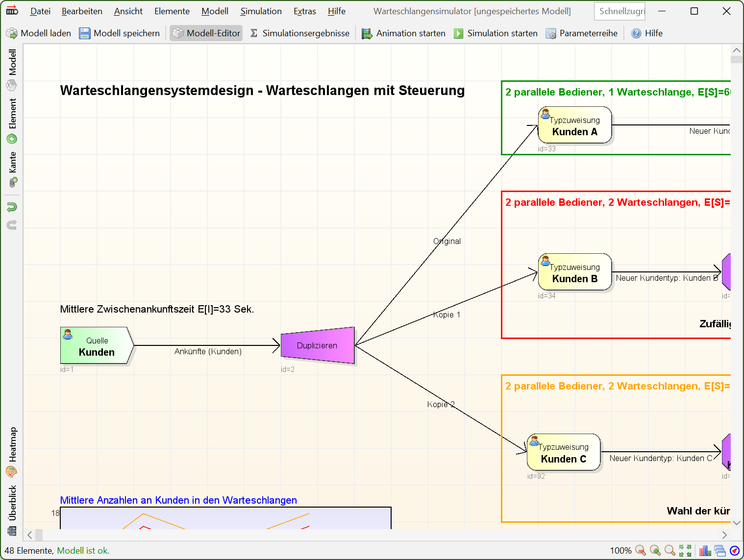
Task: Click vertical scrollbar up arrow
Action: pos(737,50)
